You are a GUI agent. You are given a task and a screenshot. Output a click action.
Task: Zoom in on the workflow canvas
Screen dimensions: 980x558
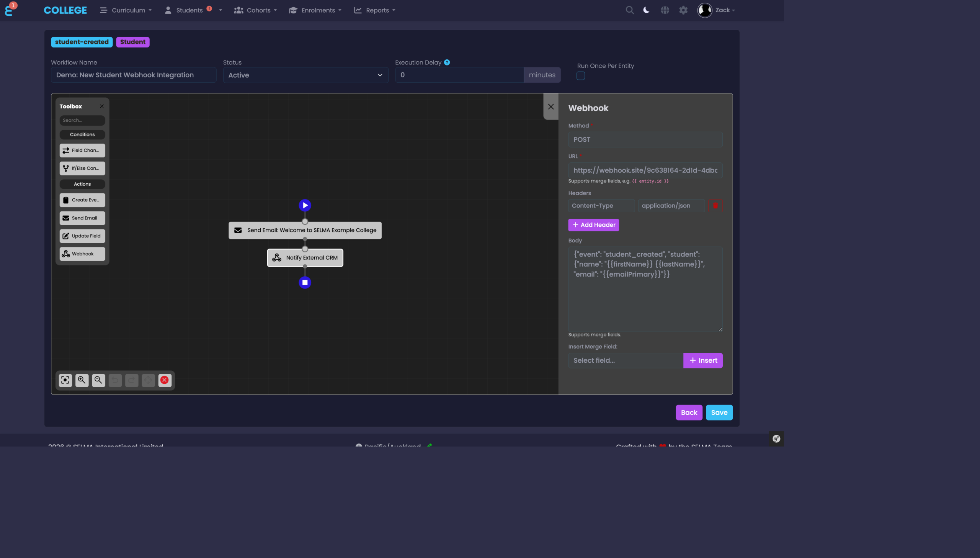coord(82,380)
